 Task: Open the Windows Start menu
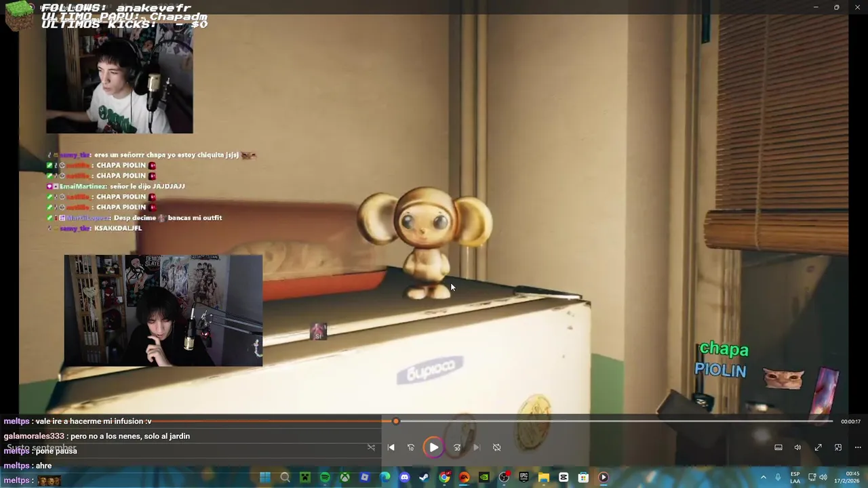265,477
